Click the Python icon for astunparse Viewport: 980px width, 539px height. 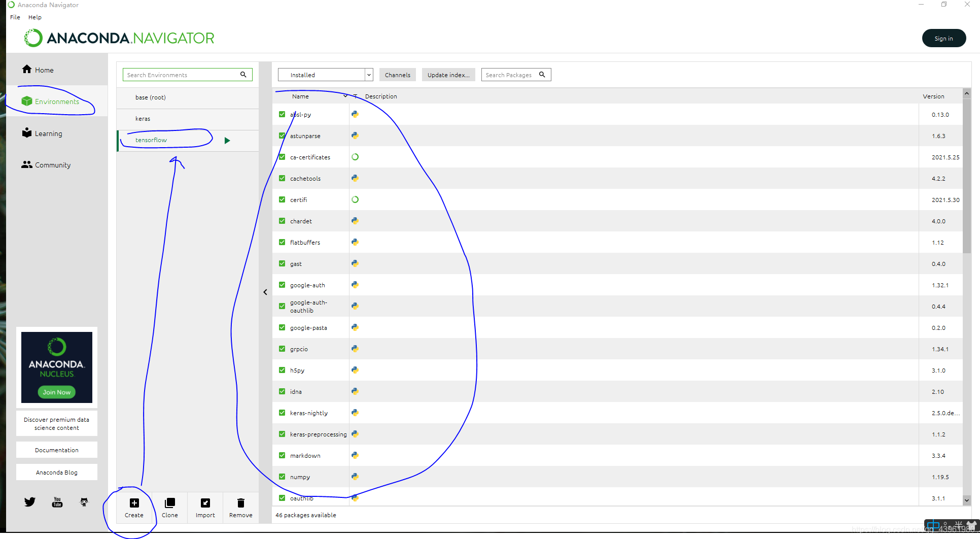point(355,136)
